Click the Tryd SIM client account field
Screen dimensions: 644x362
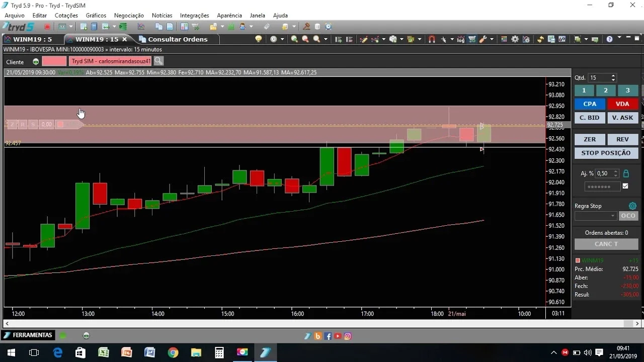coord(110,61)
